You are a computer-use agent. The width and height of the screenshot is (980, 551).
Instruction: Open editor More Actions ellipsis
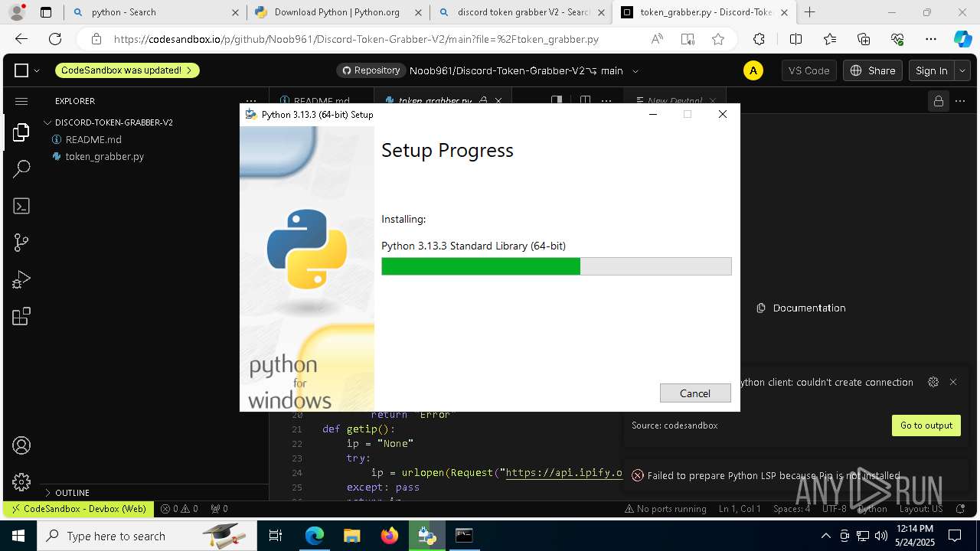(x=607, y=101)
